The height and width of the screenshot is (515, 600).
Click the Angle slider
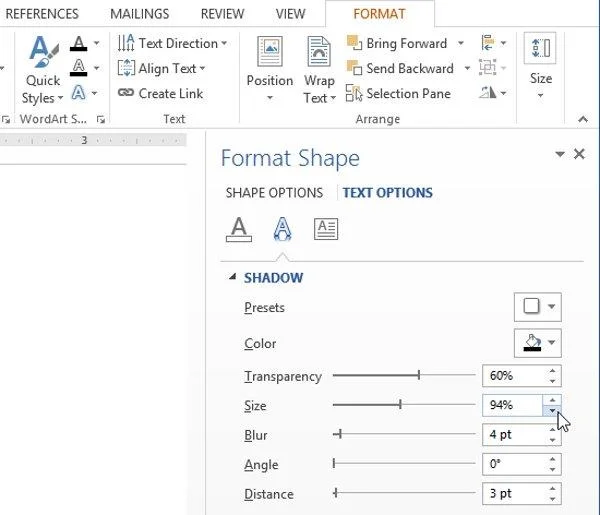[404, 463]
